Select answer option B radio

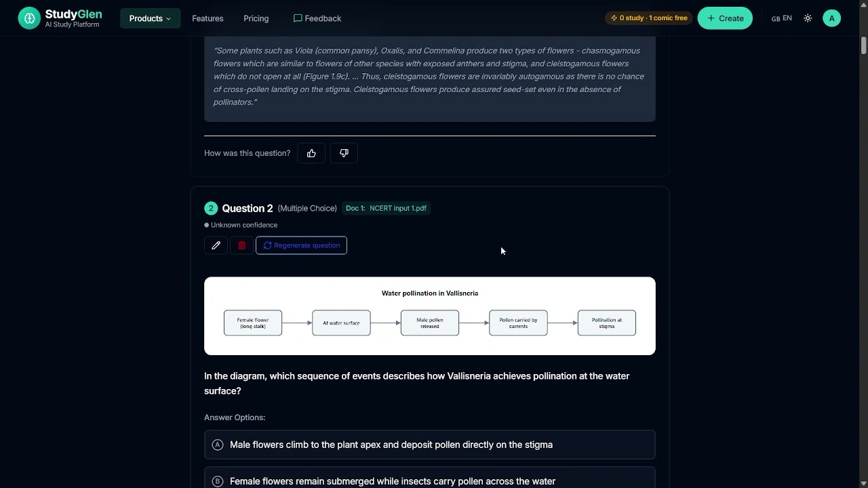pyautogui.click(x=218, y=481)
